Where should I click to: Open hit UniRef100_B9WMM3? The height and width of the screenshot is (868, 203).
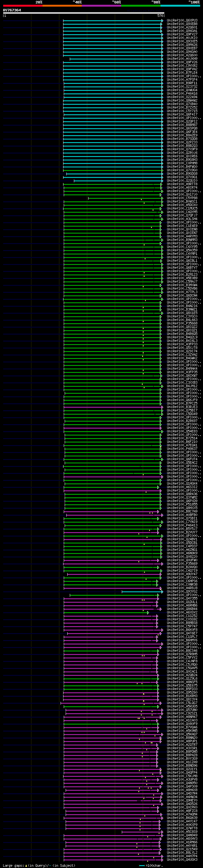(x=182, y=240)
